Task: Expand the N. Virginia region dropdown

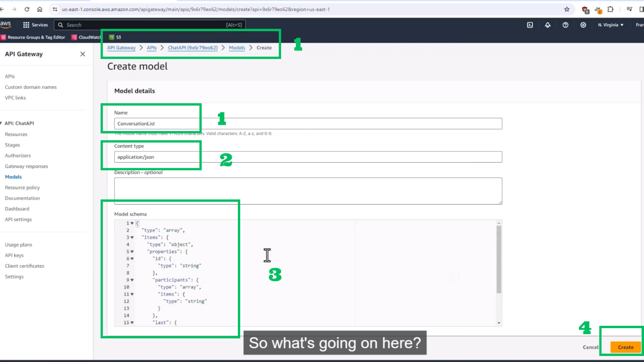Action: pos(610,25)
